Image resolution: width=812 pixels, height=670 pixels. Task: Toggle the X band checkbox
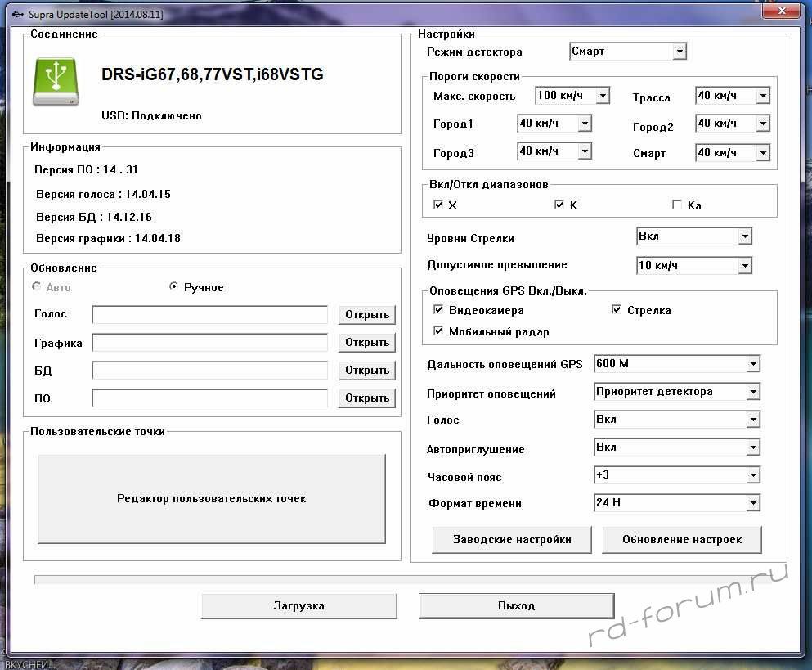click(x=438, y=205)
